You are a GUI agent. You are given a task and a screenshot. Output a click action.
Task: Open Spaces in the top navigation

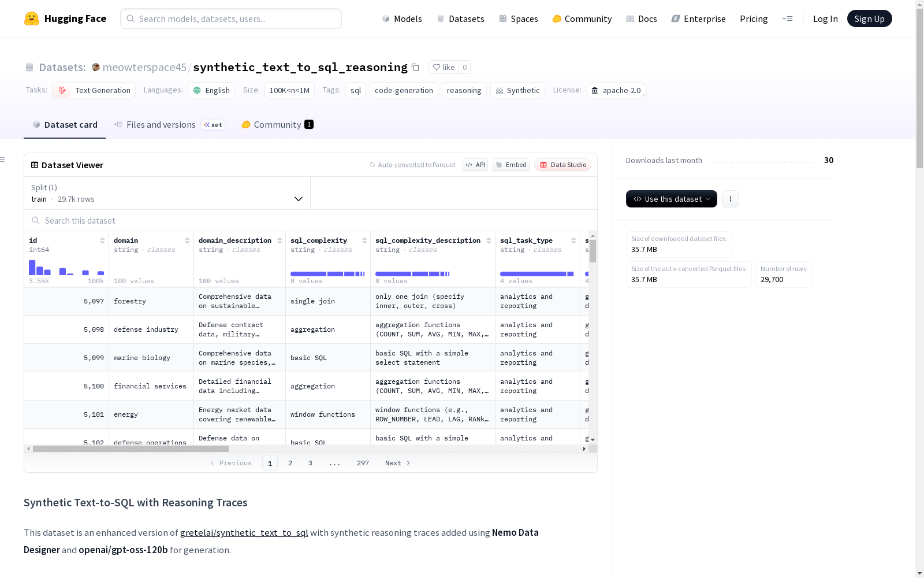[519, 18]
